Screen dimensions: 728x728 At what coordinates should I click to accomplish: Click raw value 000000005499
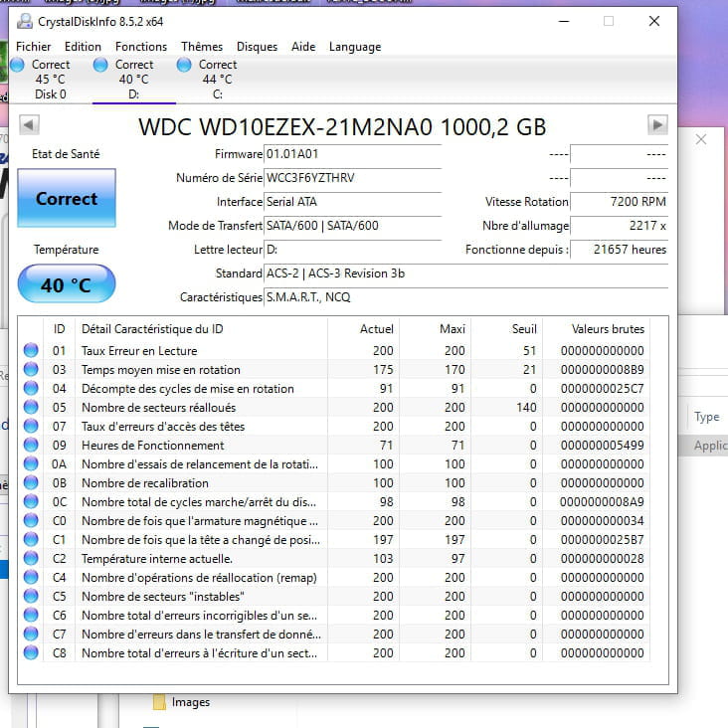coord(602,446)
